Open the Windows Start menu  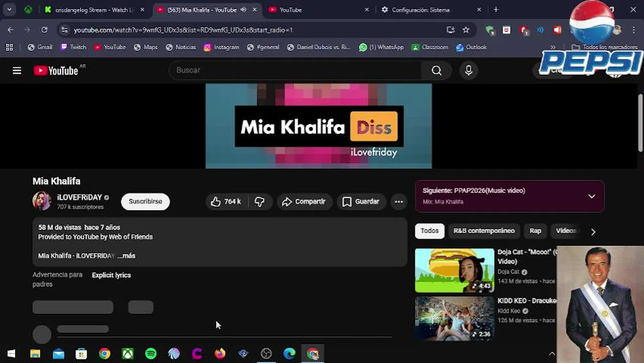[11, 354]
